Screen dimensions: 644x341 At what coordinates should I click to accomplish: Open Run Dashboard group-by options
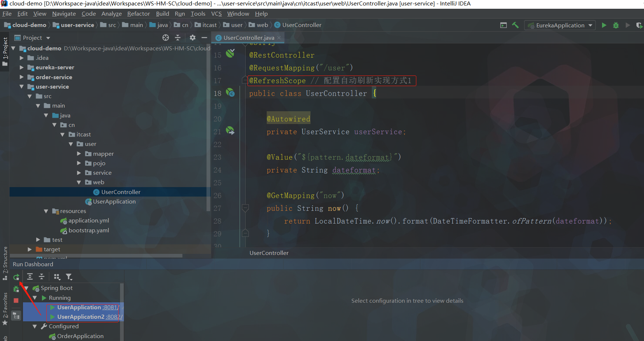click(57, 277)
